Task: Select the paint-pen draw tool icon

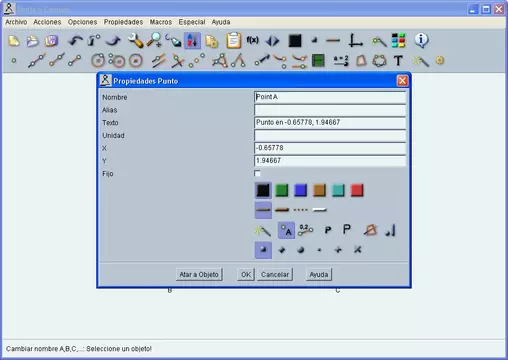Action: (173, 41)
